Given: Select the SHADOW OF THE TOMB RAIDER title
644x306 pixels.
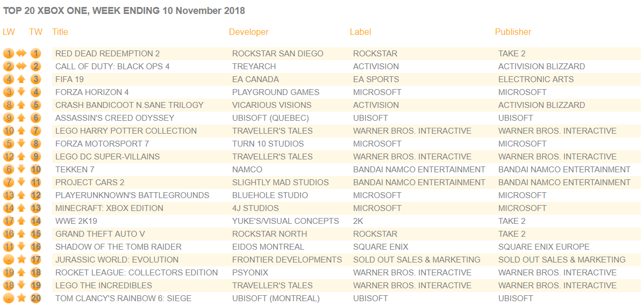Looking at the screenshot, I should pyautogui.click(x=119, y=247).
